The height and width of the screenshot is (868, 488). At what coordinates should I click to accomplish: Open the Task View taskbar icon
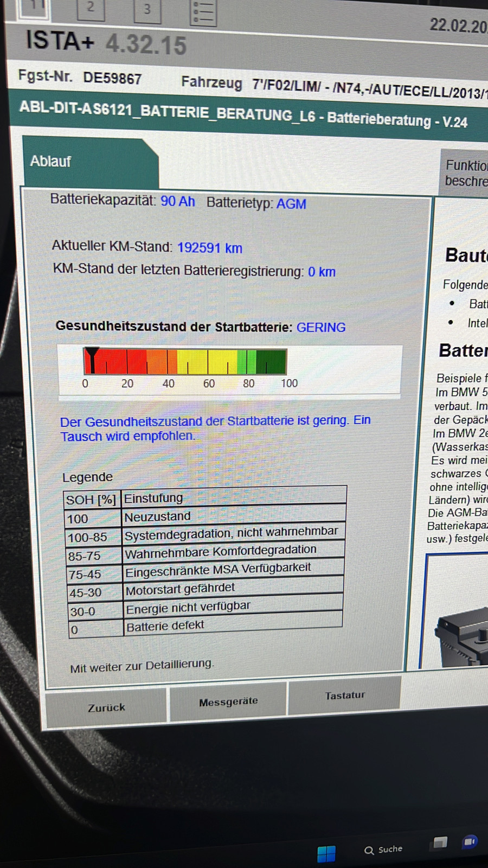(440, 843)
